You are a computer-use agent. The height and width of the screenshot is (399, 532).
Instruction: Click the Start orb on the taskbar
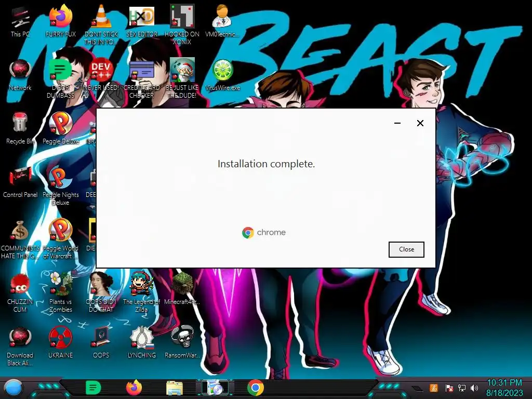click(13, 388)
